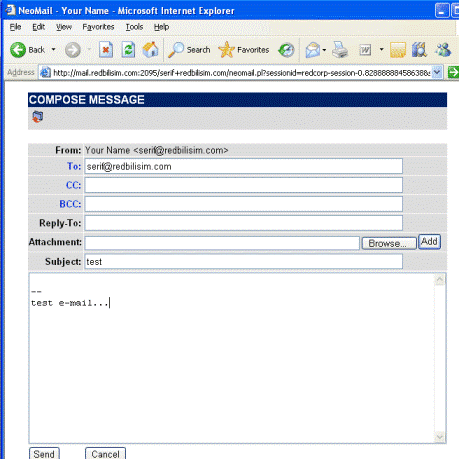Click the Print icon in toolbar
The image size is (459, 459).
click(x=340, y=50)
